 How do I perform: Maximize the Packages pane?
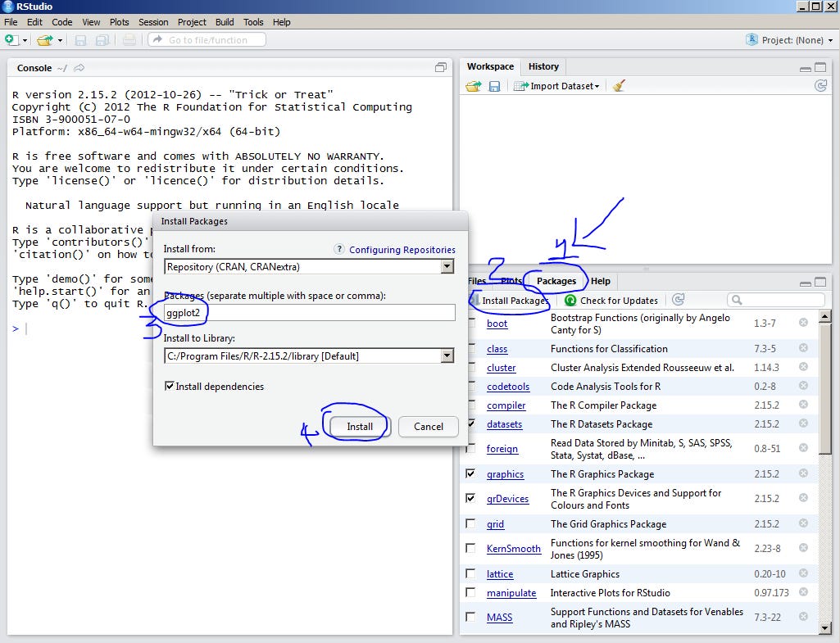coord(820,282)
